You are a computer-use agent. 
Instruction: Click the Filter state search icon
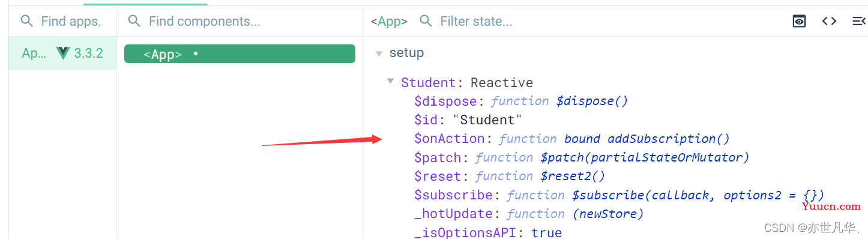coord(426,21)
